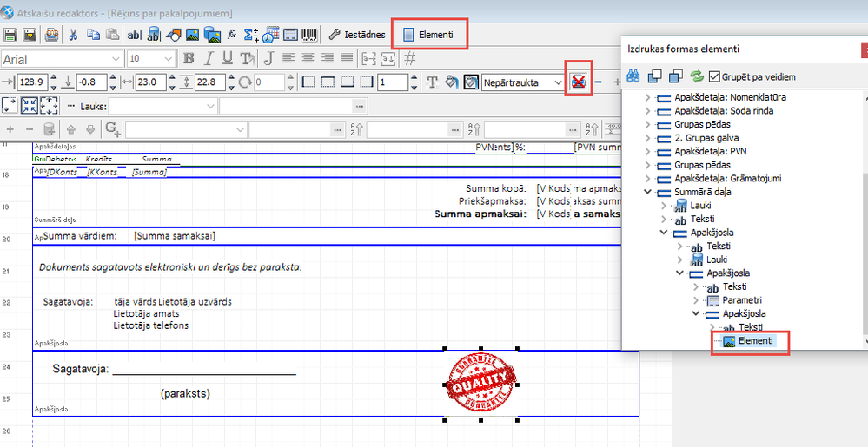
Task: Insert a shape element
Action: [x=173, y=35]
